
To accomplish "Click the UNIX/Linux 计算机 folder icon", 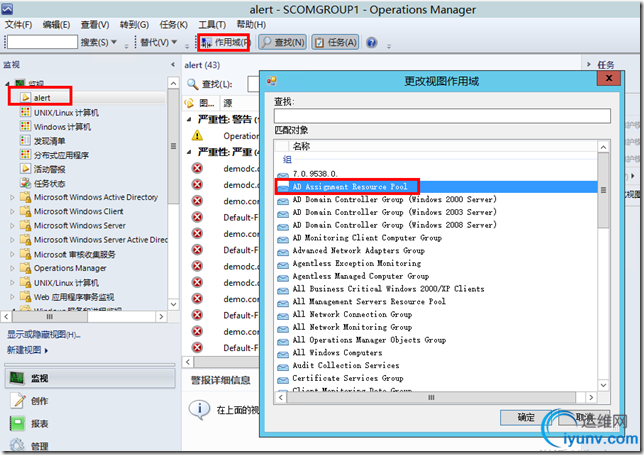I will click(x=25, y=283).
